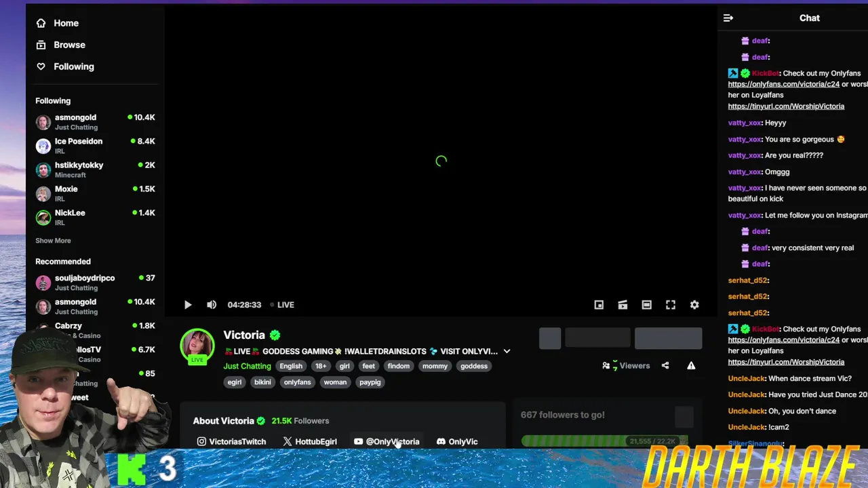Open souljaboydripco recommended channel

95,283
